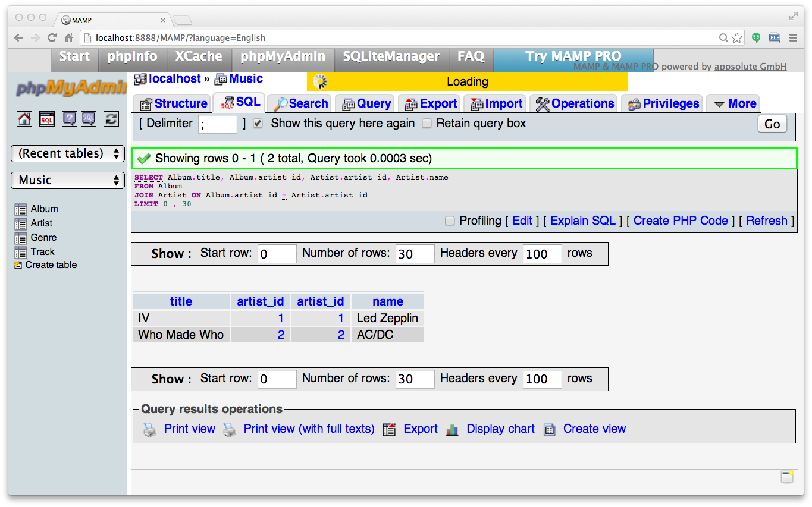Viewport: 812px width, 507px height.
Task: Click the Create view icon
Action: [549, 429]
